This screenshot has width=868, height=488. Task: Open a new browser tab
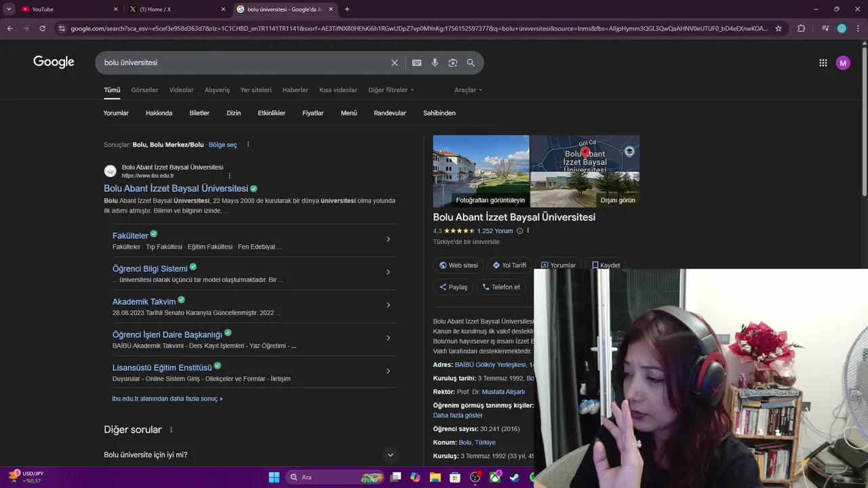click(347, 9)
